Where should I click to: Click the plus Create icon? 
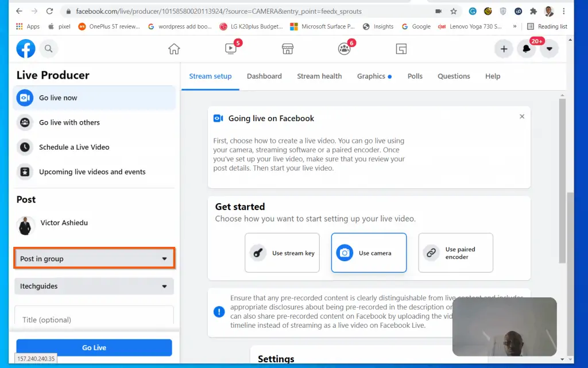point(504,49)
